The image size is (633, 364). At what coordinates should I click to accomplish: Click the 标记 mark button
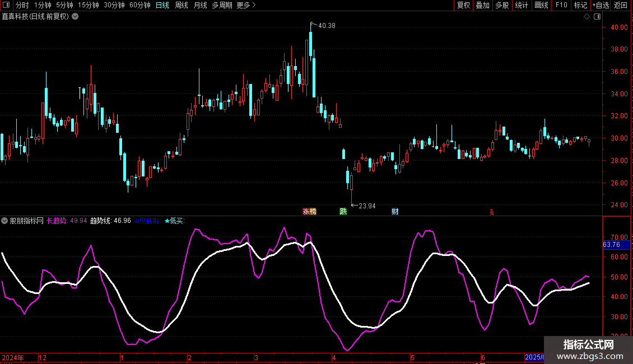(x=580, y=5)
